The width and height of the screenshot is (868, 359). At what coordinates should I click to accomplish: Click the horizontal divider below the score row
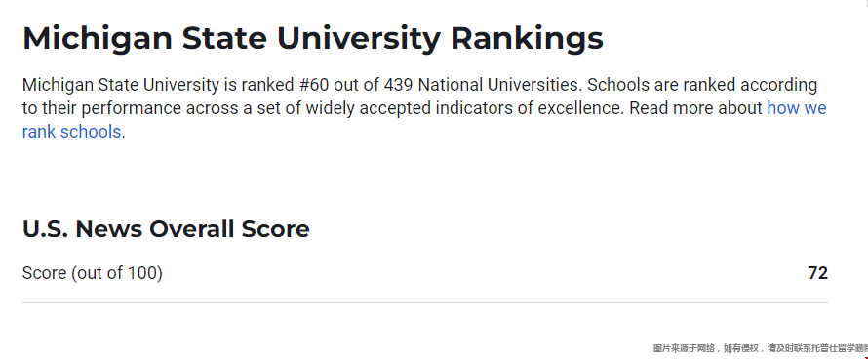point(425,303)
